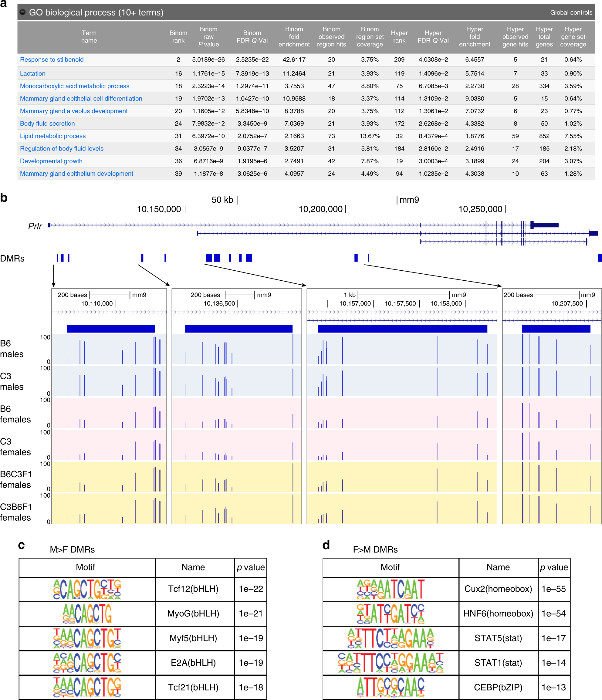
Task: Collapse the GO biological process section
Action: click(x=23, y=12)
